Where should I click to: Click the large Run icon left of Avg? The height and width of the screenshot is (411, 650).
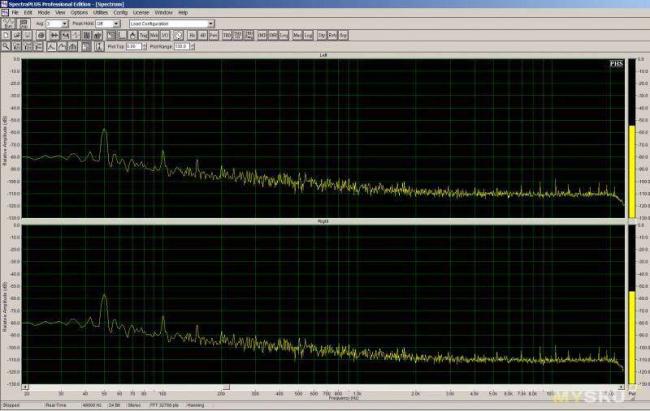tap(9, 24)
